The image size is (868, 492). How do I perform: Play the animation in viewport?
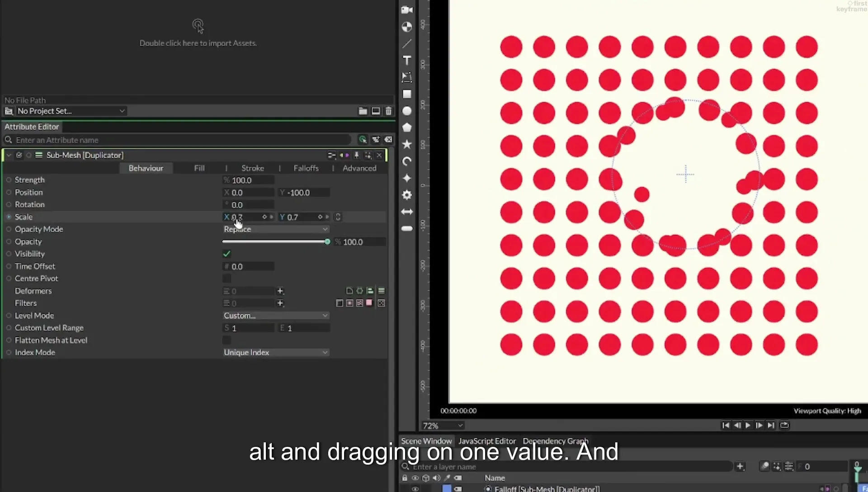click(x=748, y=425)
